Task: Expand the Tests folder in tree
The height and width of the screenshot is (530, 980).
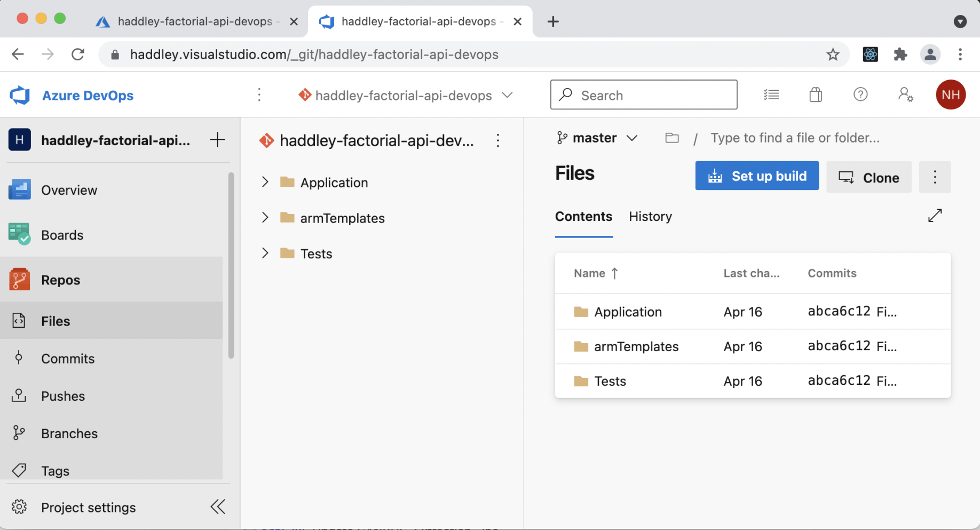Action: tap(265, 253)
